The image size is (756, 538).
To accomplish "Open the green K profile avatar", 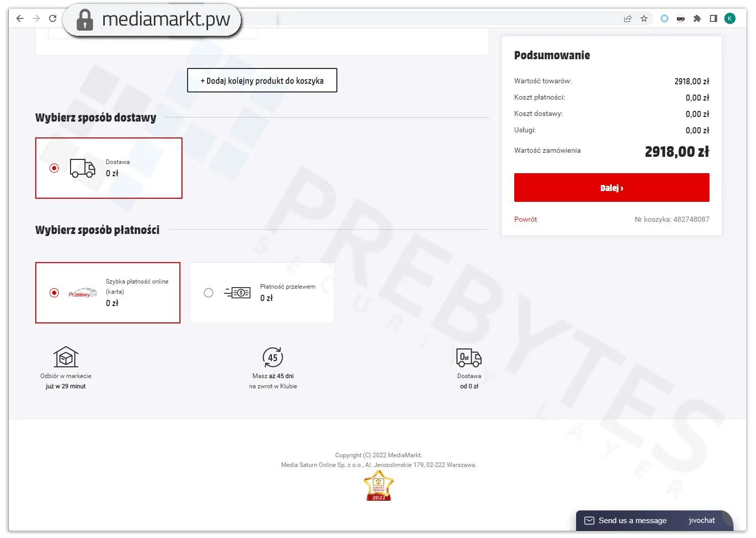I will click(730, 18).
